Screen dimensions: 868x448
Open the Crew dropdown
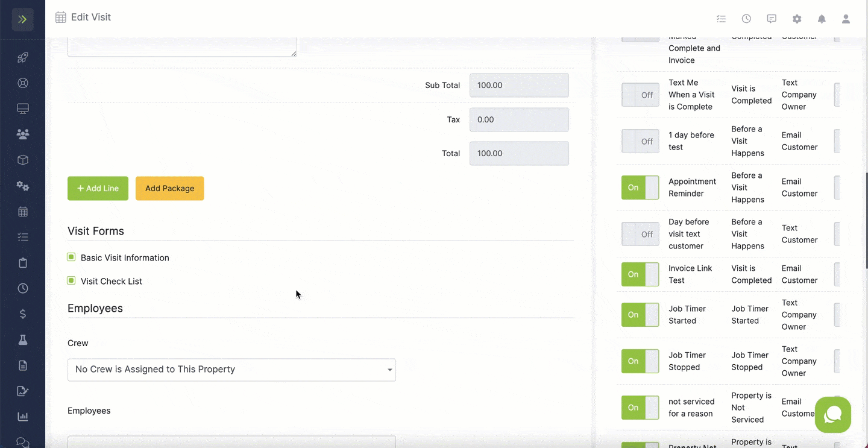231,370
